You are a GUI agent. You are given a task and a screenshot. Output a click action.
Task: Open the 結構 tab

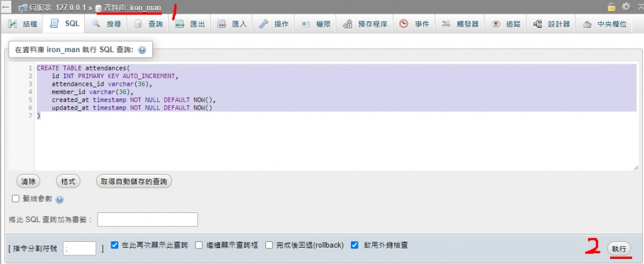click(x=22, y=25)
